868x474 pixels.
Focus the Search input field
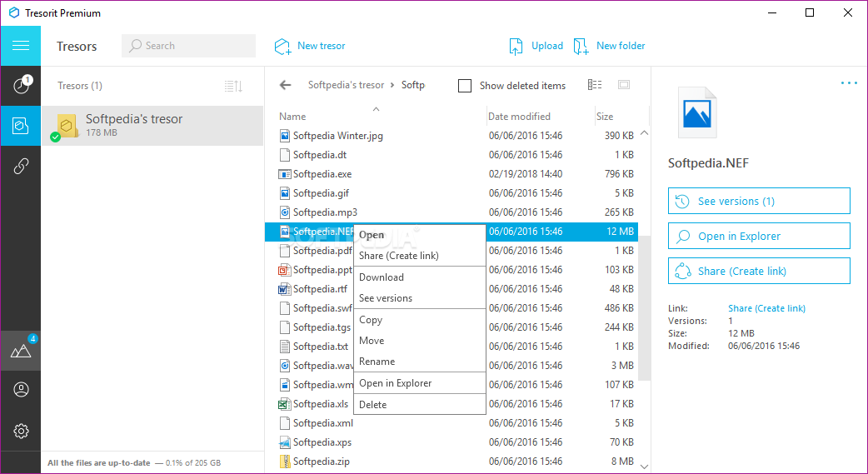[189, 46]
